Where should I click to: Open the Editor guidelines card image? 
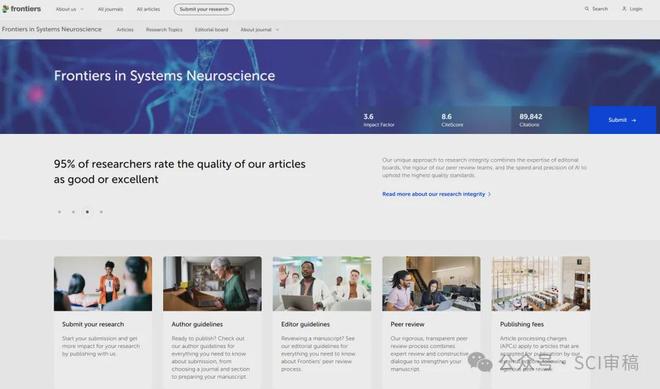click(x=322, y=284)
